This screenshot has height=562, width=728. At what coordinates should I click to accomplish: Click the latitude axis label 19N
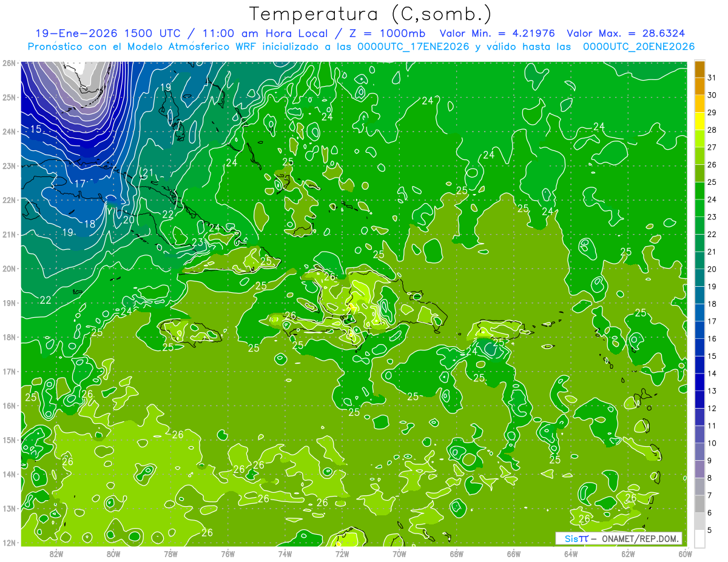click(9, 303)
